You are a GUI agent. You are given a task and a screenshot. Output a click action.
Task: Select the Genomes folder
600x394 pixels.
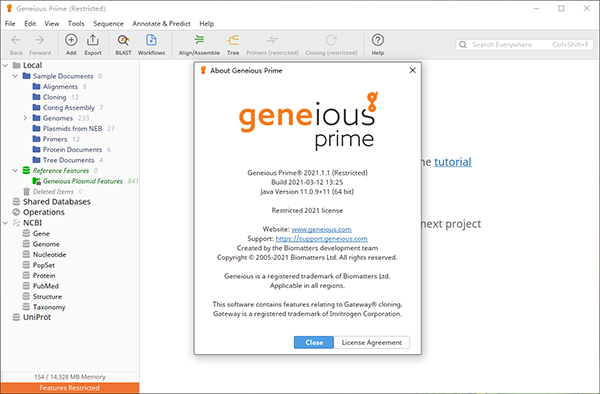pyautogui.click(x=57, y=118)
